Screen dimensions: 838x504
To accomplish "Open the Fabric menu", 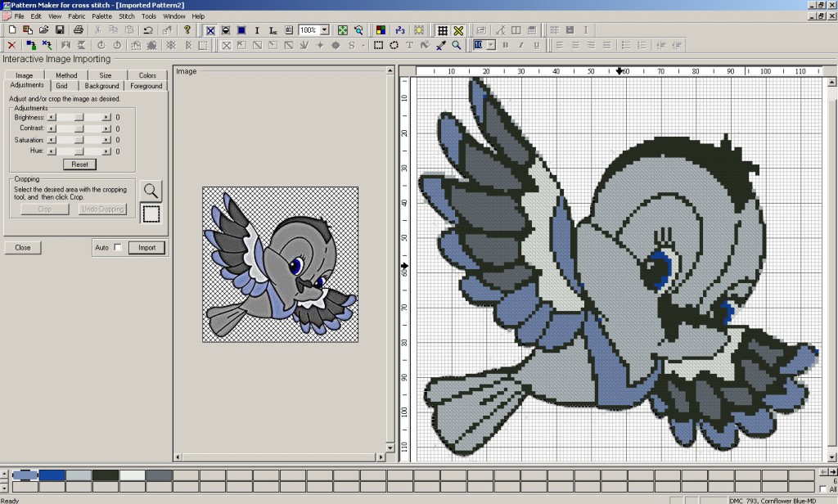I will pos(76,16).
